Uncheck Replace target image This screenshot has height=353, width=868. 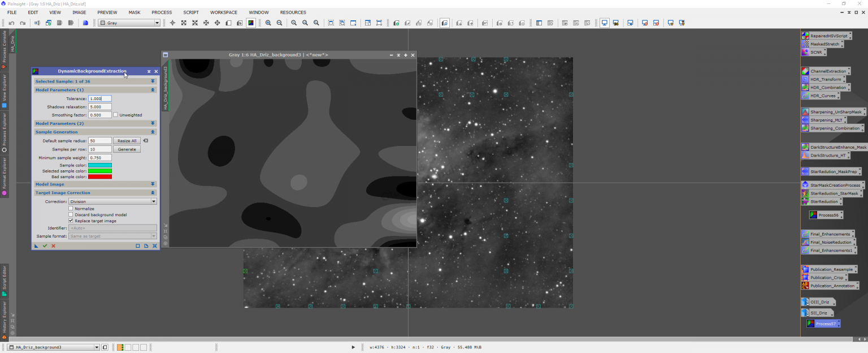[71, 221]
